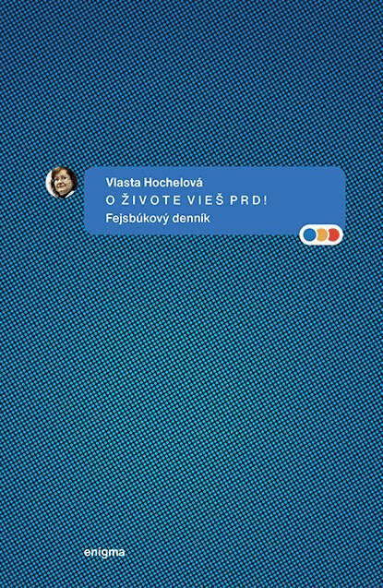The image size is (383, 588).
Task: Click the three-dot typing indicator bubble
Action: [321, 235]
